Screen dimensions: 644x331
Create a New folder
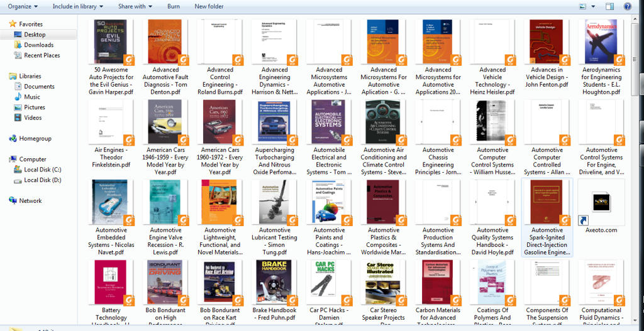coord(209,6)
